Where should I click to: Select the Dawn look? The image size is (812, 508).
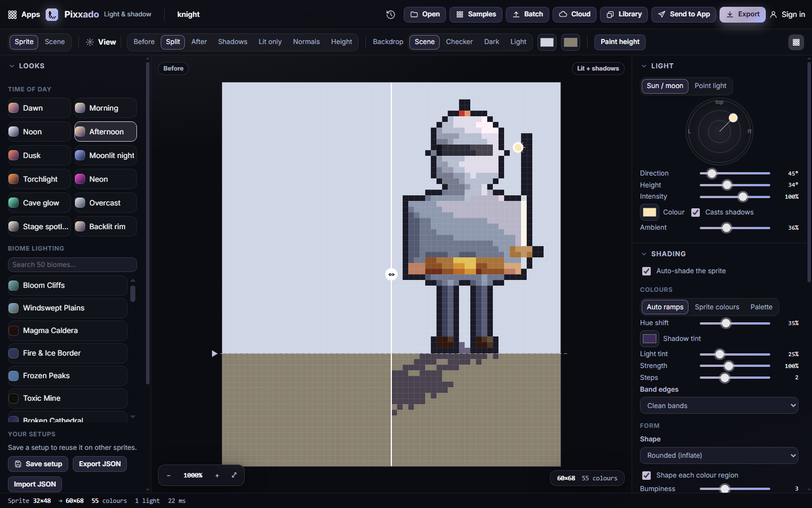click(x=39, y=108)
